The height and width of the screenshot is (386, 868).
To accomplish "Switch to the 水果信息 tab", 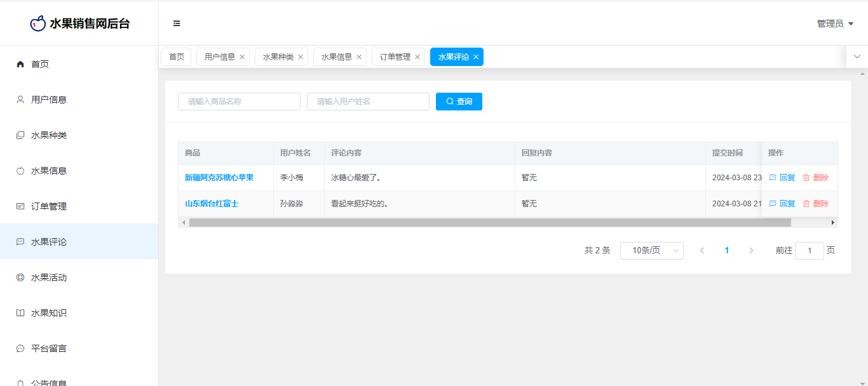I will click(336, 57).
